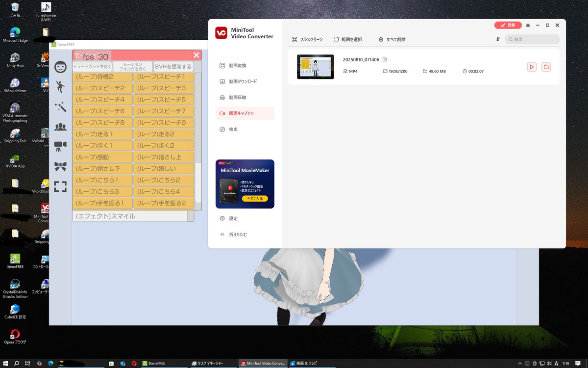Open 動画圧縮 in MiniTool sidebar
Image resolution: width=588 pixels, height=368 pixels.
coord(245,98)
